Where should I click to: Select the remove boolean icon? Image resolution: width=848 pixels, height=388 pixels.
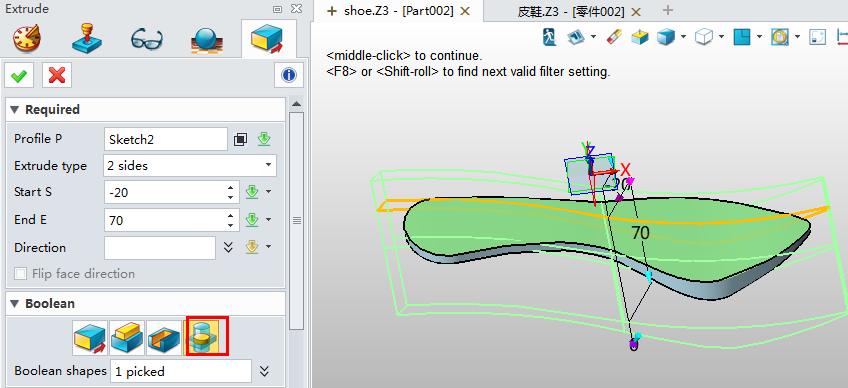pyautogui.click(x=164, y=337)
